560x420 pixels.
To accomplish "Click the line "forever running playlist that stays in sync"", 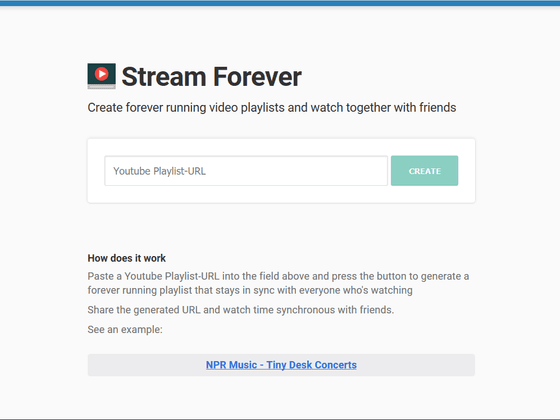I will (x=250, y=290).
